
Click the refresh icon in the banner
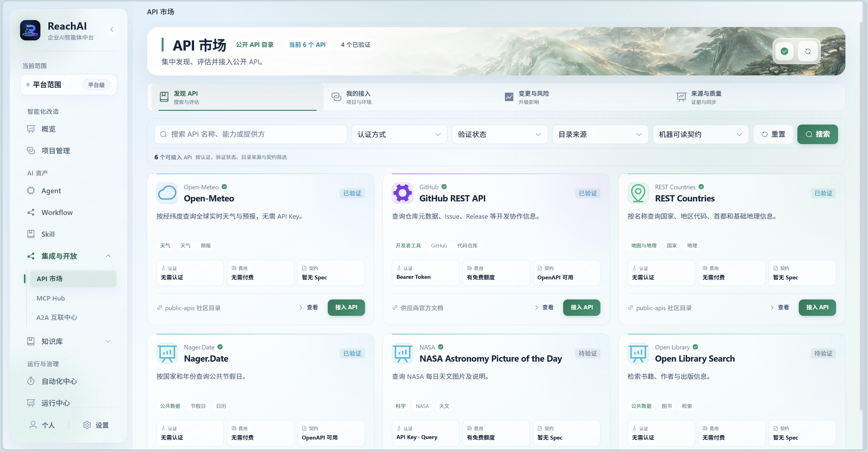[808, 51]
